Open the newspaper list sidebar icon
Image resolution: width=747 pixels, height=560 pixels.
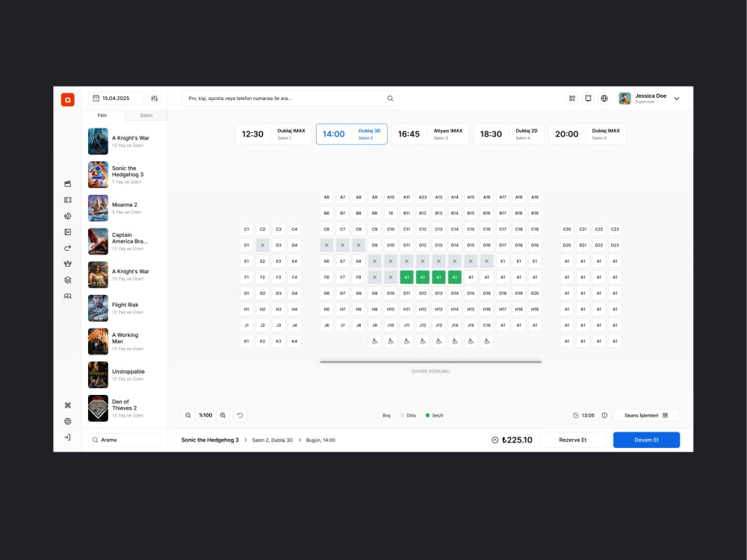(x=68, y=232)
